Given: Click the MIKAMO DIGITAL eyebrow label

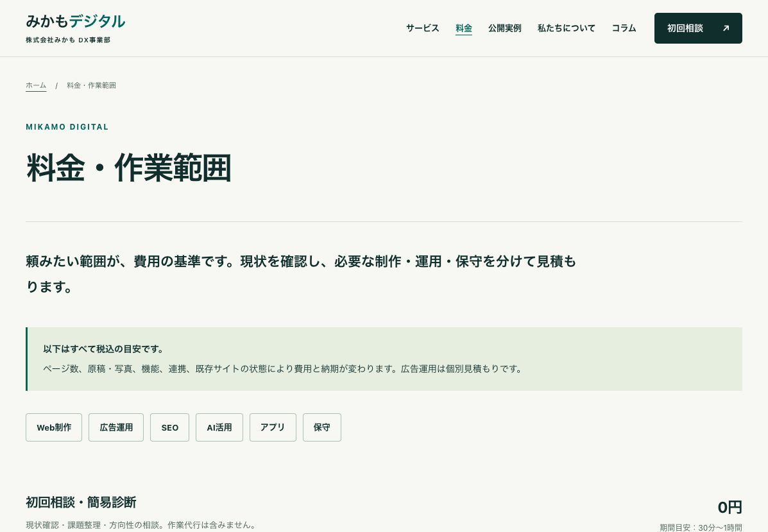Looking at the screenshot, I should click(67, 127).
